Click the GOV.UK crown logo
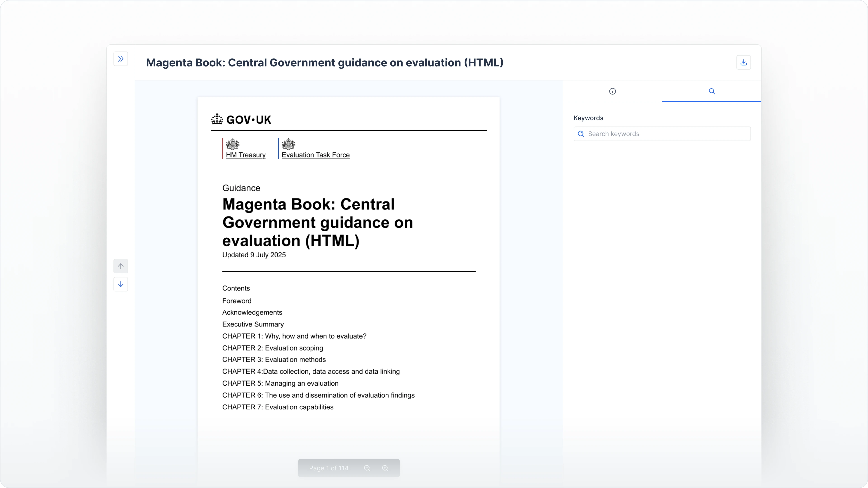This screenshot has width=868, height=488. (x=217, y=119)
